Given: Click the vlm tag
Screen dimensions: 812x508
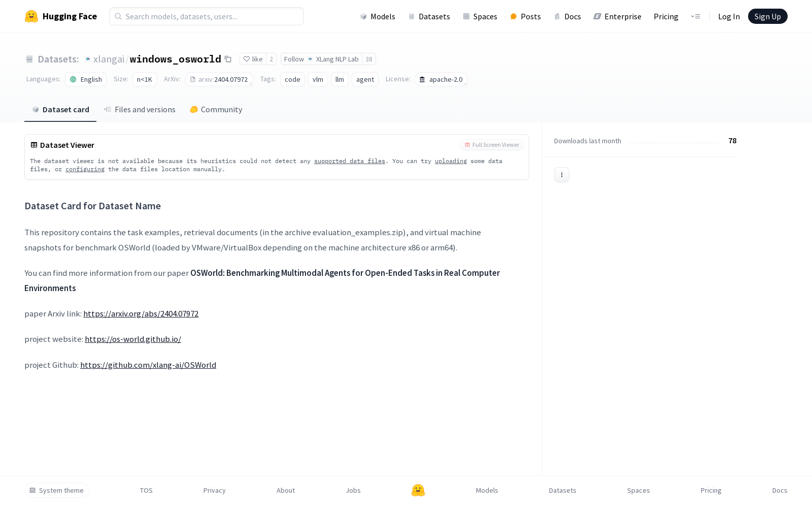Looking at the screenshot, I should 318,79.
